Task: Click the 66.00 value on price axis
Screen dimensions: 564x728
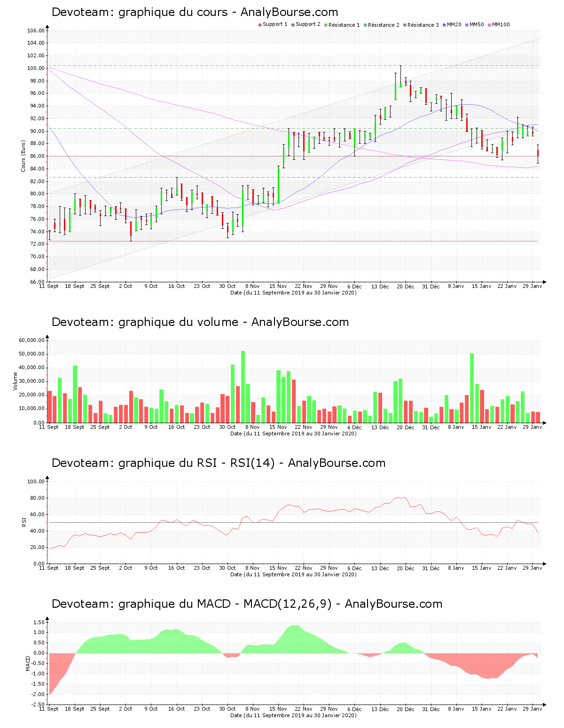Action: point(37,282)
